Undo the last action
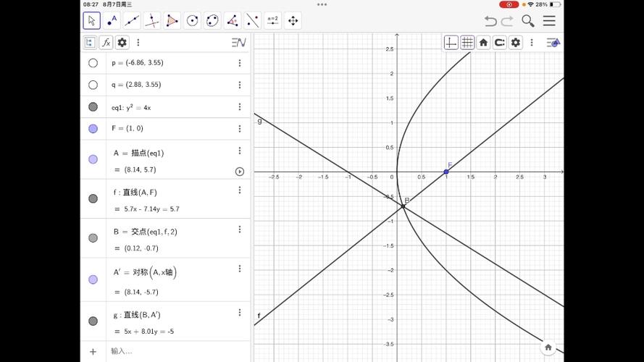Screen dimensions: 644x362 490,21
